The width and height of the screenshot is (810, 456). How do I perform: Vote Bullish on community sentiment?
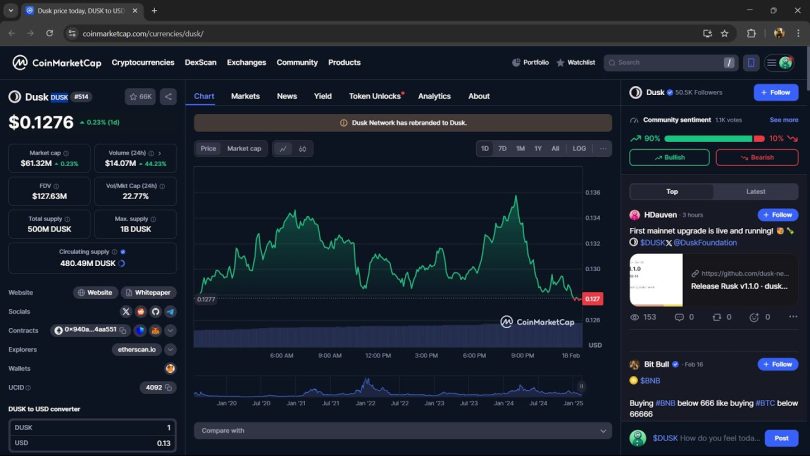pyautogui.click(x=669, y=158)
